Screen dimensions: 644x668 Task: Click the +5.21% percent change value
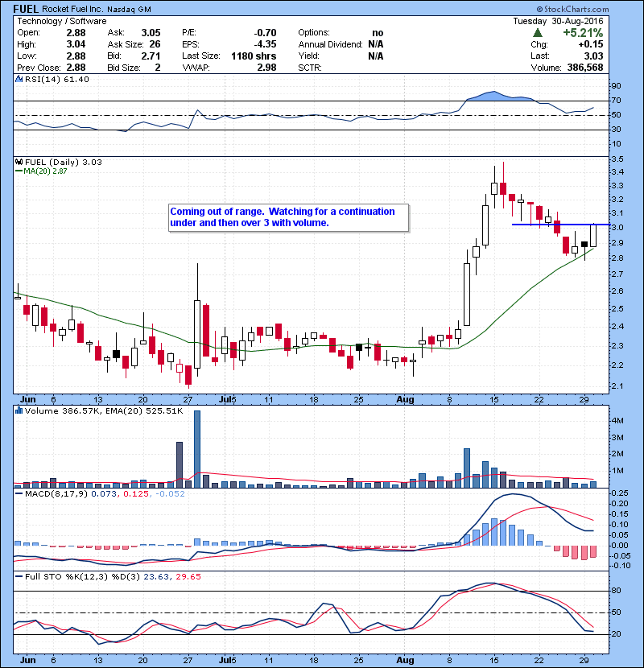click(583, 33)
